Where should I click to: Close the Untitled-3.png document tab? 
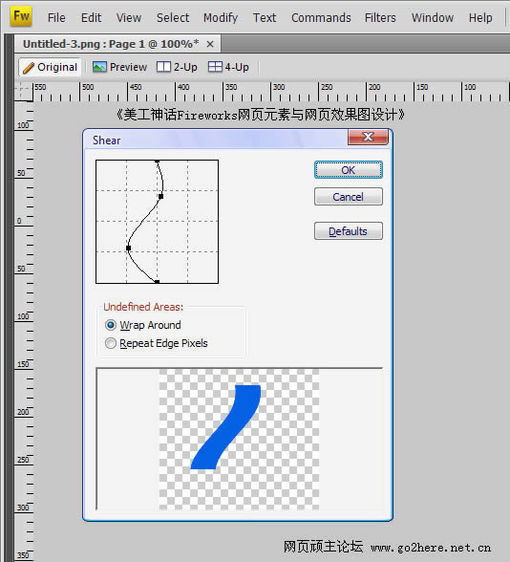210,44
